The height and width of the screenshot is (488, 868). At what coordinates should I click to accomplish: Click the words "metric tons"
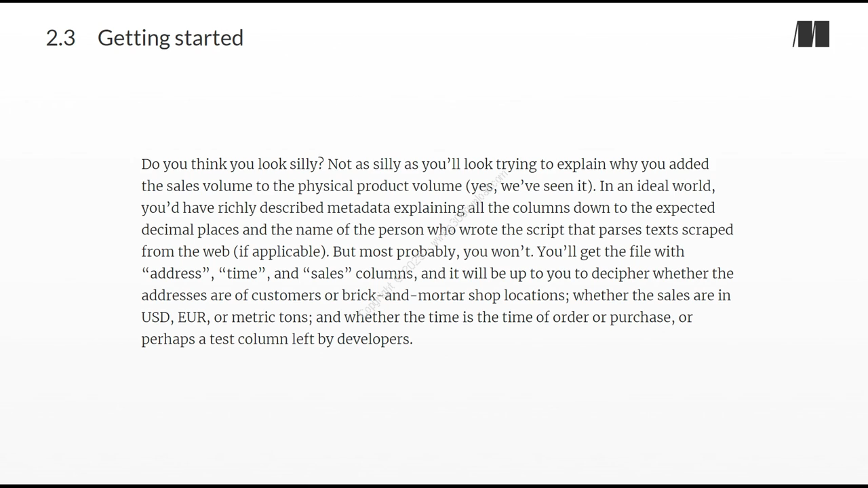(269, 317)
